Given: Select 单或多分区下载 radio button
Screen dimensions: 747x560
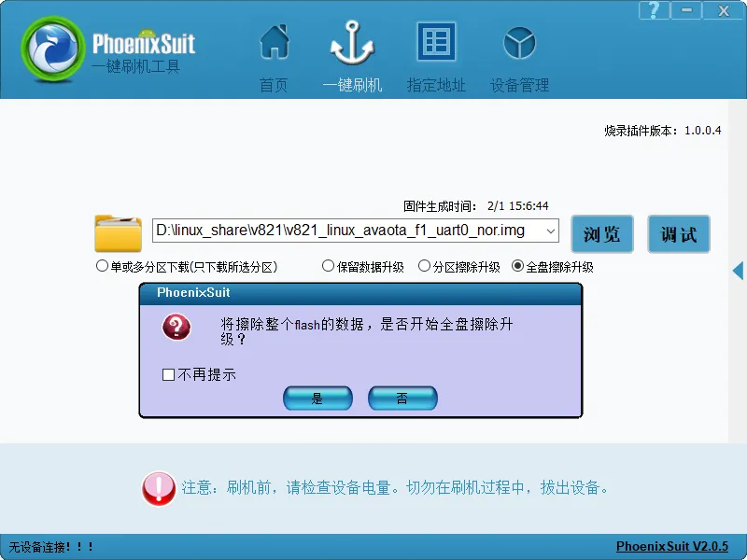Looking at the screenshot, I should [102, 266].
